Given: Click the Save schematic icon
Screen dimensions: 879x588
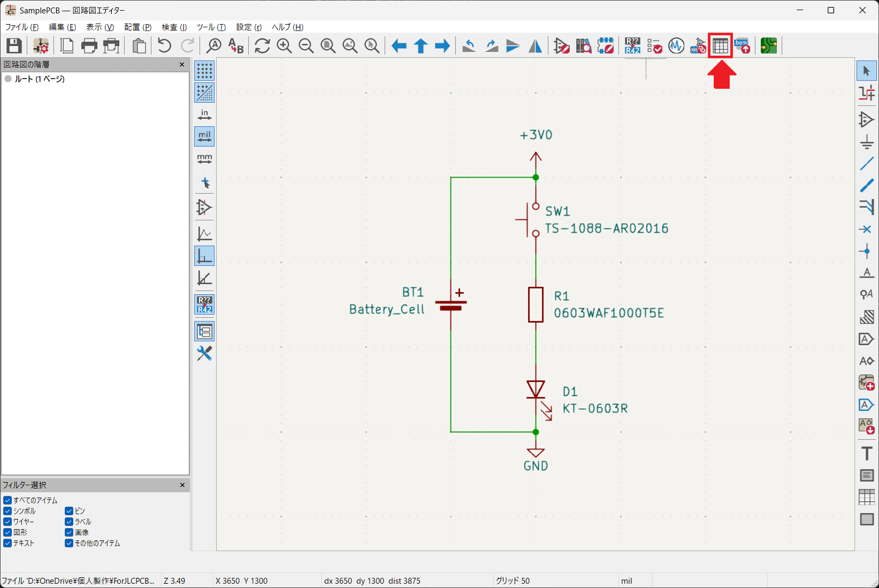Looking at the screenshot, I should pos(14,46).
